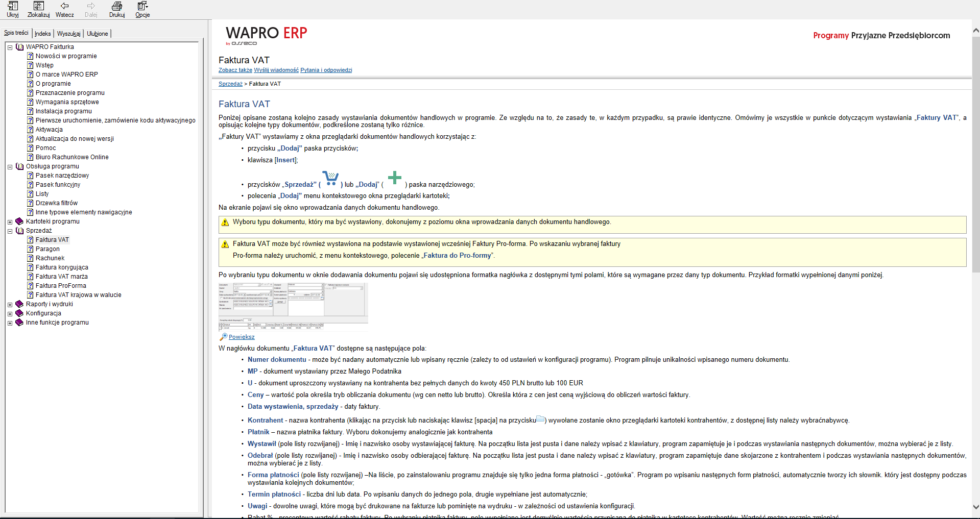Select Faktura korygująca in the contents tree
This screenshot has height=519, width=980.
[62, 267]
